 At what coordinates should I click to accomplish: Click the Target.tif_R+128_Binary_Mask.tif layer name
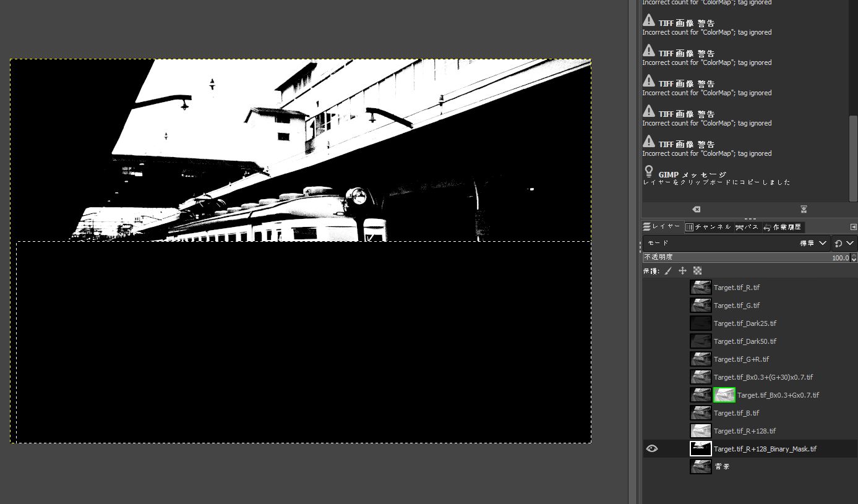765,449
